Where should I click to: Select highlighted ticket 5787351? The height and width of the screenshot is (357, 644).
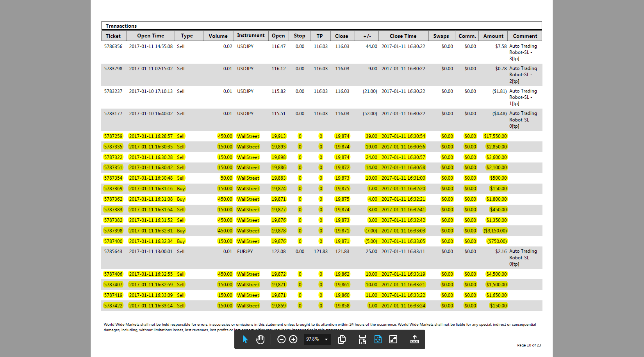pos(113,168)
